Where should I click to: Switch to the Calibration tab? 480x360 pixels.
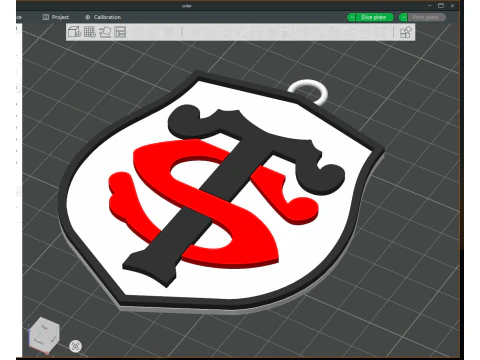point(103,17)
